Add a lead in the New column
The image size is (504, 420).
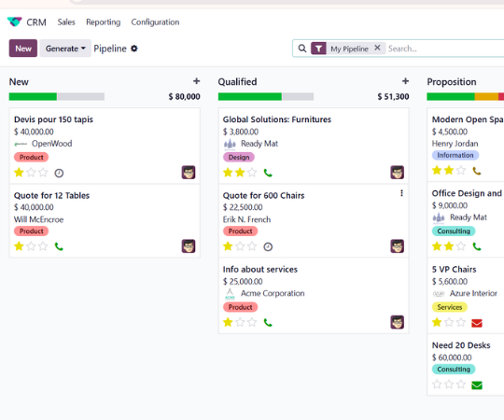(x=196, y=81)
